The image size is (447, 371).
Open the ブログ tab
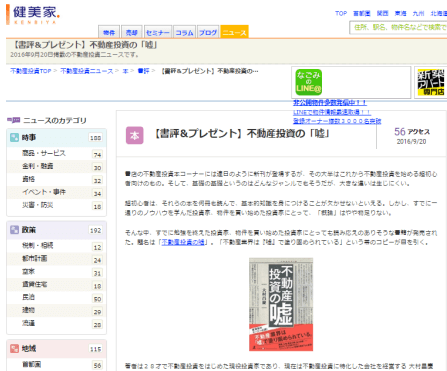pos(208,32)
